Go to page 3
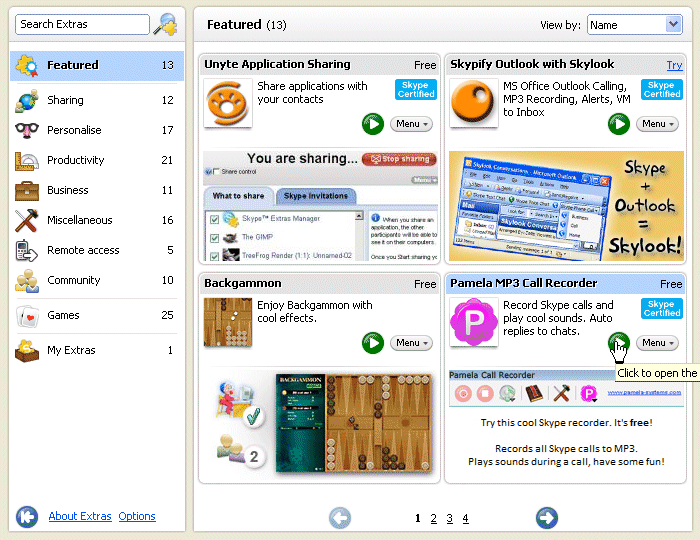The image size is (700, 540). (450, 519)
